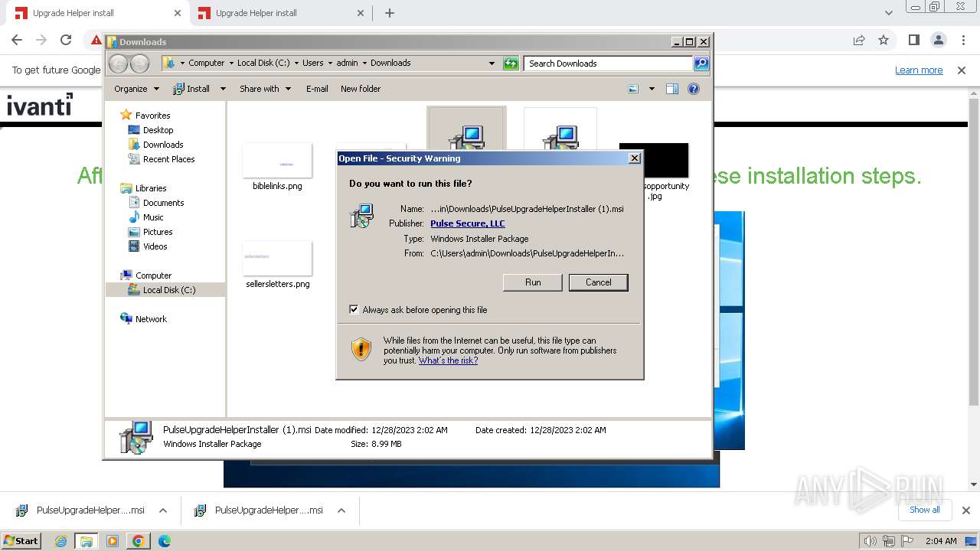Open Desktop in navigation pane
Image resolution: width=980 pixels, height=551 pixels.
[x=158, y=130]
